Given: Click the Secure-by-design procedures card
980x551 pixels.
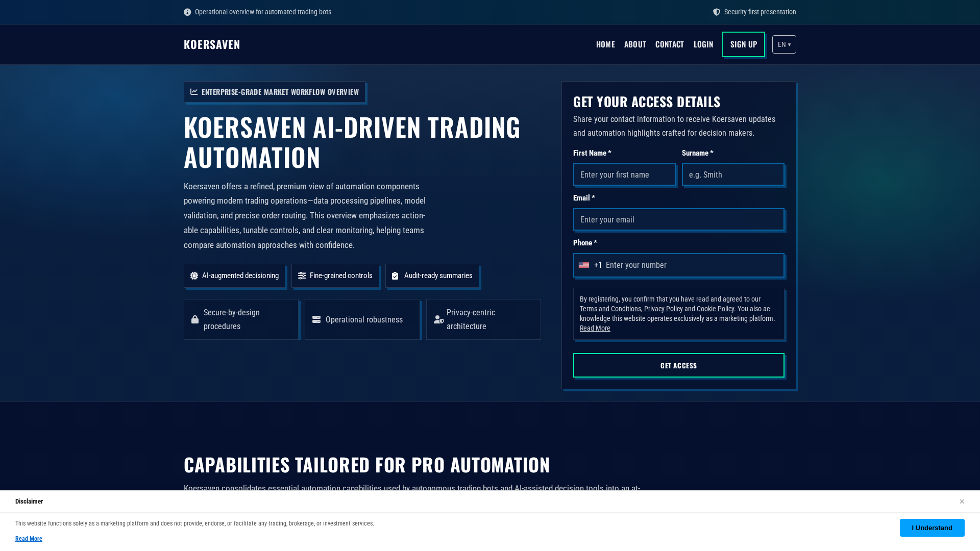Looking at the screenshot, I should pos(241,319).
